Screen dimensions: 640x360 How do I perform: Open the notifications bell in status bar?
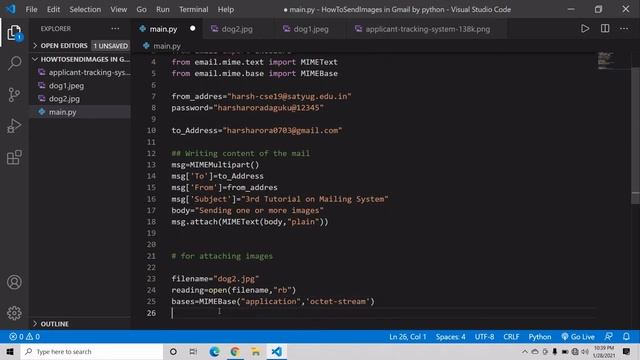pyautogui.click(x=626, y=337)
